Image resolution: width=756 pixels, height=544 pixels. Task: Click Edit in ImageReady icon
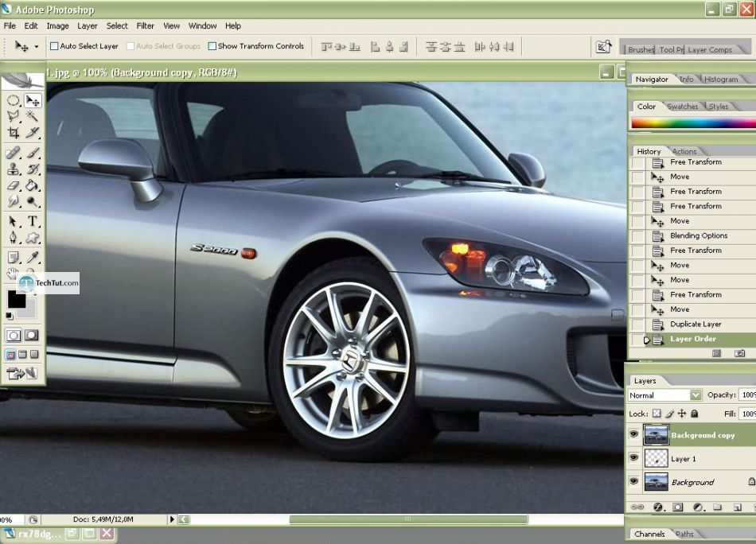point(21,373)
